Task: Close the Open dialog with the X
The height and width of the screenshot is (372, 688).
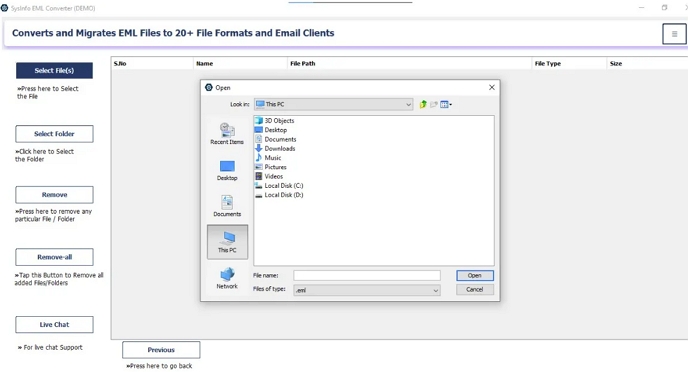Action: 492,88
